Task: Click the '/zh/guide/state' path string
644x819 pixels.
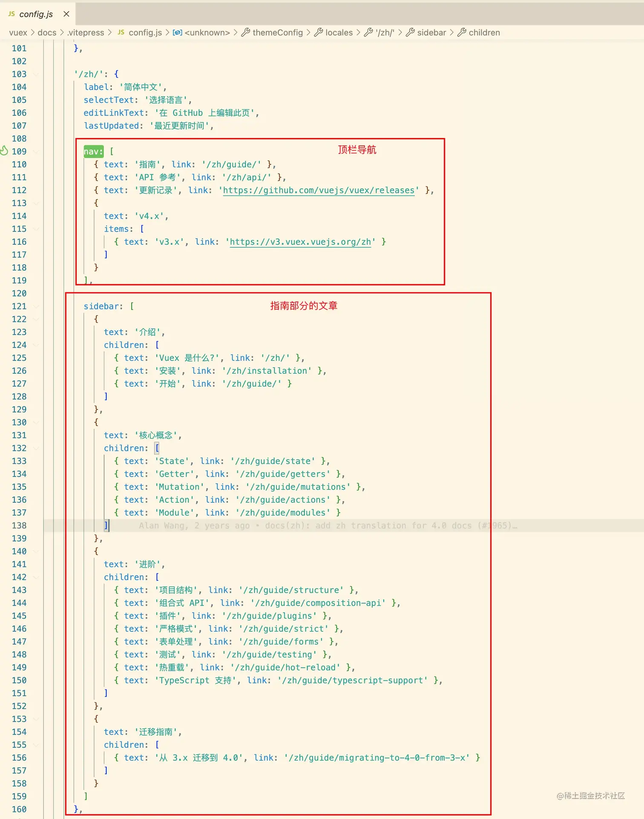Action: point(273,461)
